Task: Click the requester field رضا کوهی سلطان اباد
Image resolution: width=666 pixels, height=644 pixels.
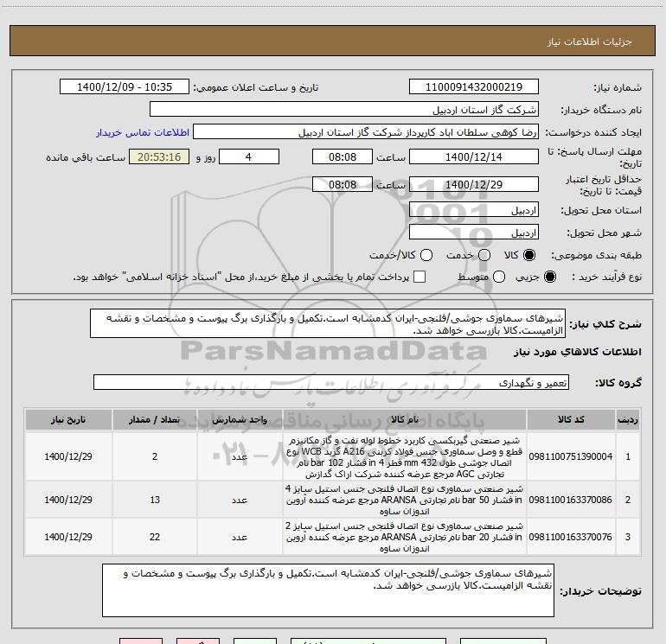Action: tap(366, 132)
